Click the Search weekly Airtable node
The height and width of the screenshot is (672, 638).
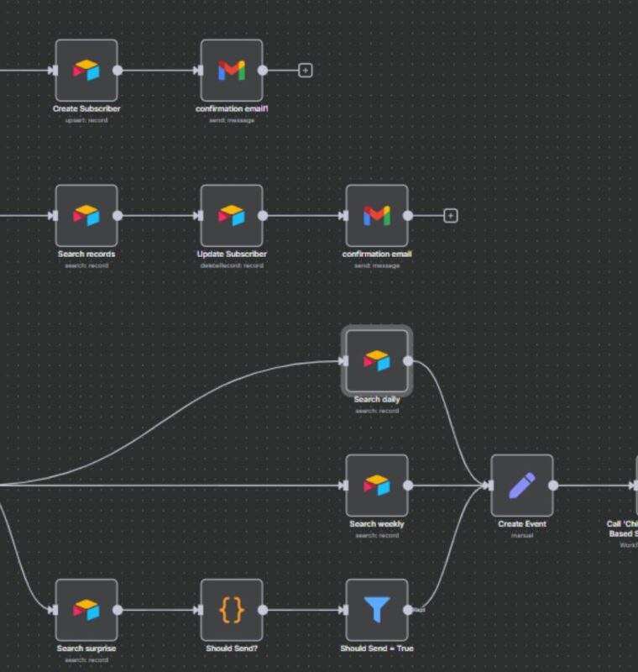pos(377,486)
